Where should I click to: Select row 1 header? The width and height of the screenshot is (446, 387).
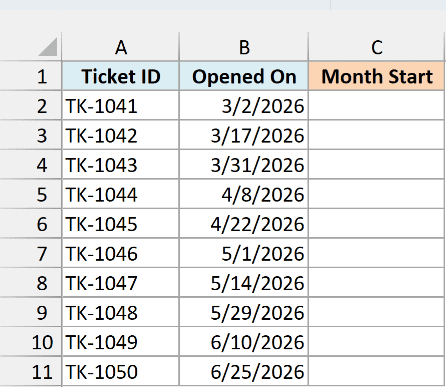point(31,76)
